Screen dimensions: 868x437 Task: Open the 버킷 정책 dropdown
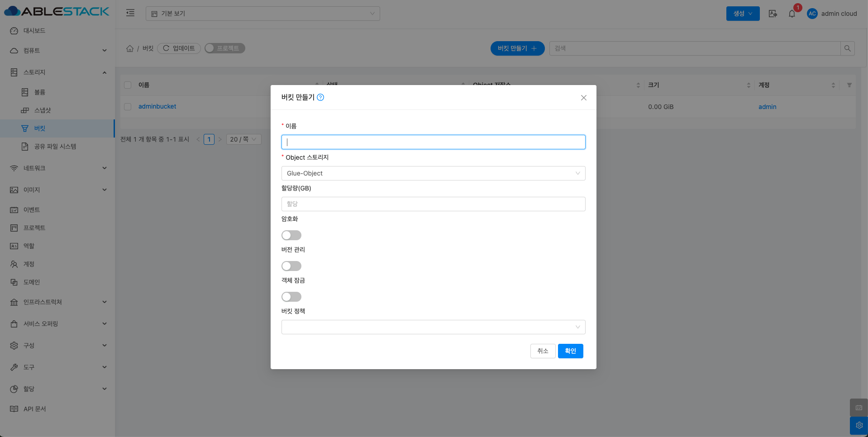(x=433, y=327)
